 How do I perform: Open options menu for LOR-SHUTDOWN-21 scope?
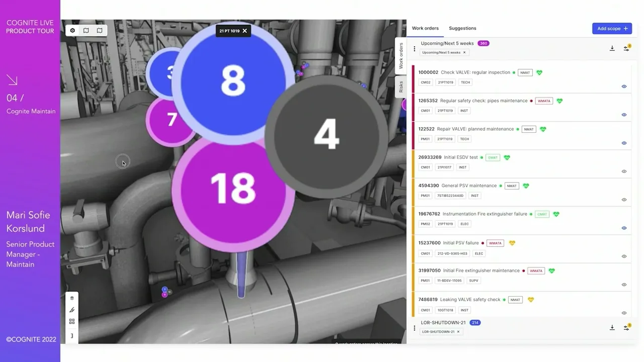tap(415, 328)
